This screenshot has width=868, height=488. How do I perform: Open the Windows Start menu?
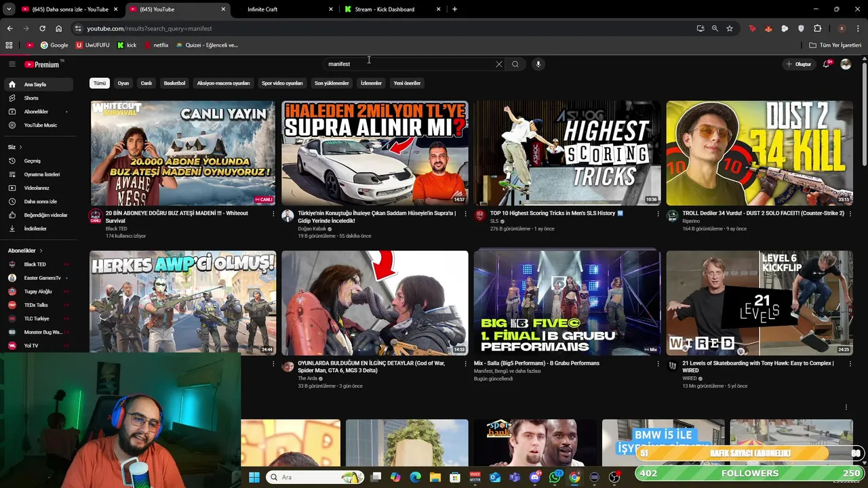click(x=254, y=477)
